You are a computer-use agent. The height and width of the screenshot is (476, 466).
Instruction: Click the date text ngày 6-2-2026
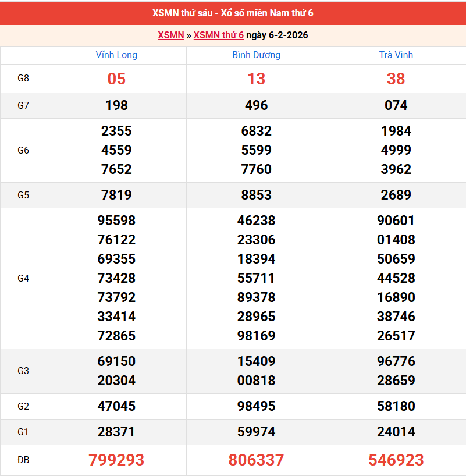pyautogui.click(x=277, y=35)
